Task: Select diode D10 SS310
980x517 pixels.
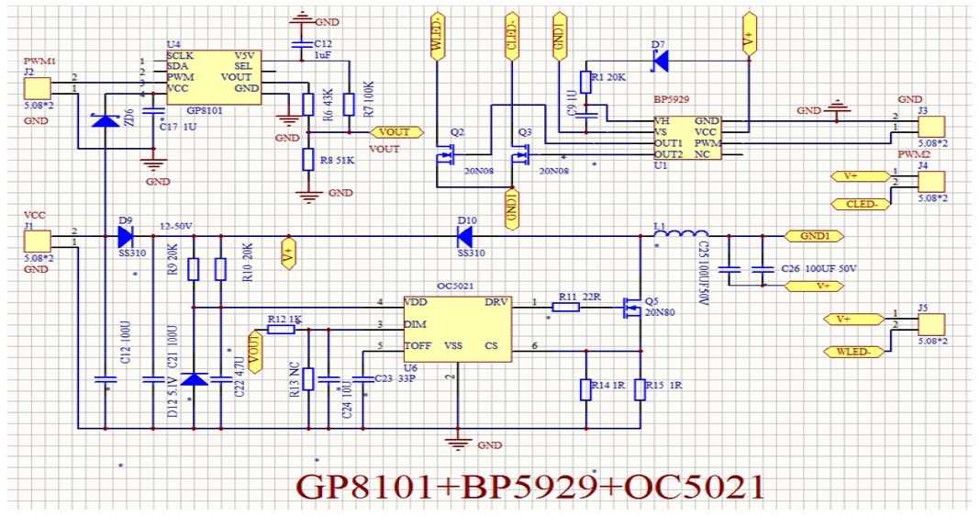Action: pyautogui.click(x=463, y=236)
